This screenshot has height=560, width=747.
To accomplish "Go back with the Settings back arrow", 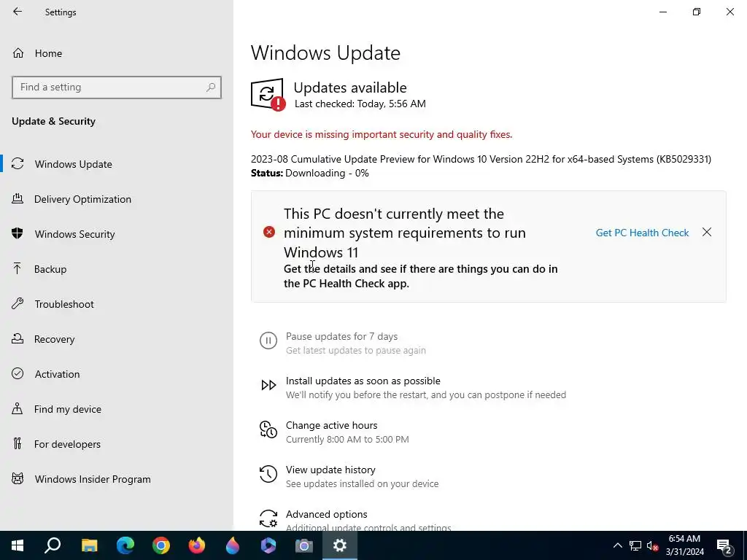I will coord(18,12).
